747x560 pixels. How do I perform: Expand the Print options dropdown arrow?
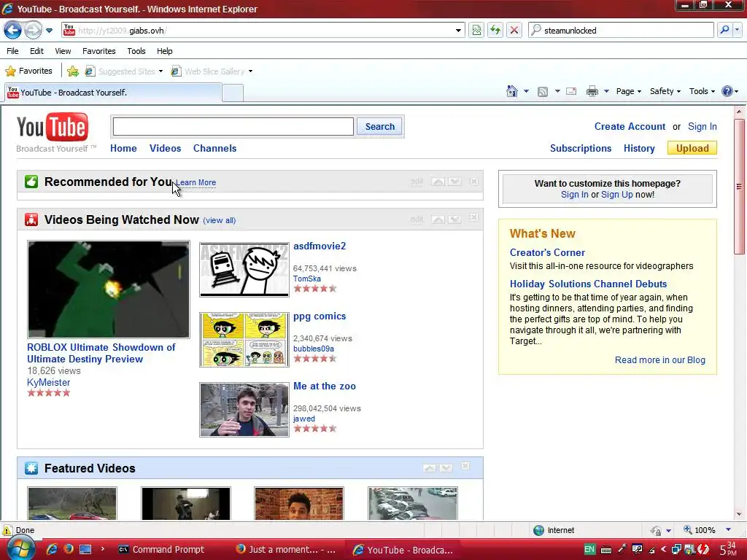pos(606,91)
